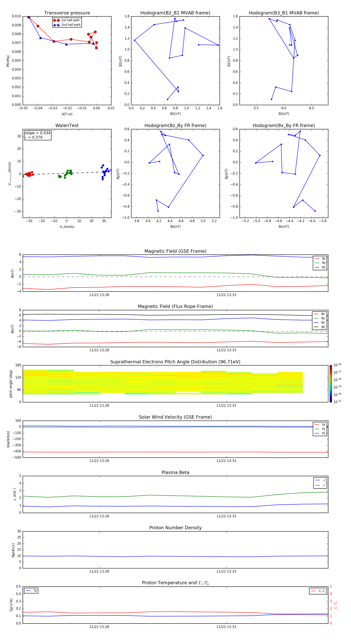Select the β entry in Plasma Beta legend
The width and height of the screenshot is (351, 644).
320,485
